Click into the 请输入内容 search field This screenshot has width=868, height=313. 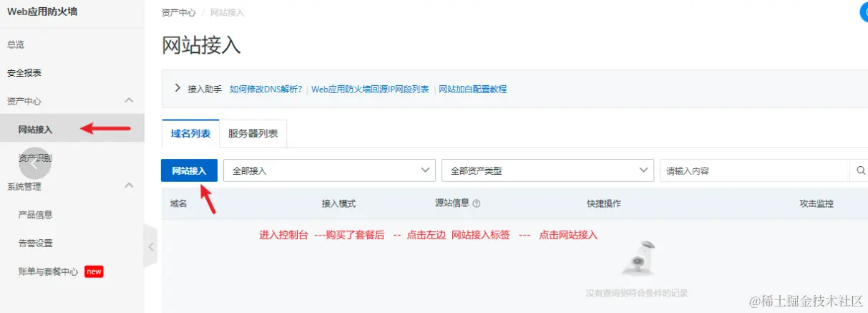754,170
